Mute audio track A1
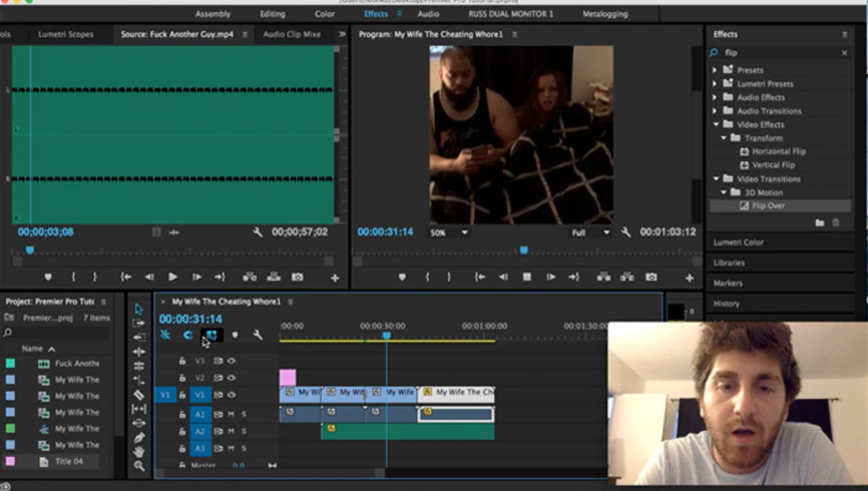The width and height of the screenshot is (868, 491). (231, 414)
